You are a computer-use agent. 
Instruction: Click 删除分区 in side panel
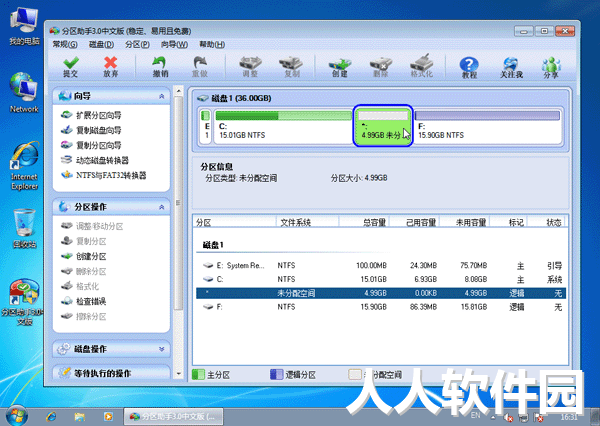(x=83, y=271)
